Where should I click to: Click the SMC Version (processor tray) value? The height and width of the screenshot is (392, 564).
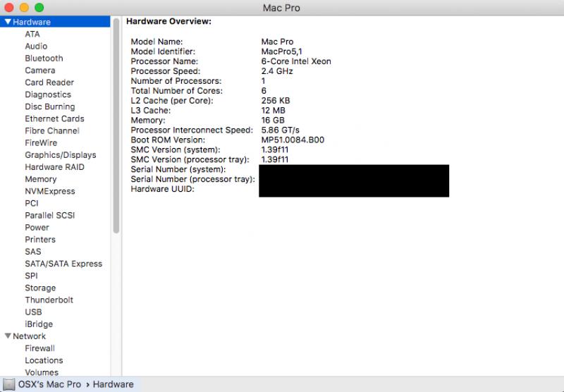(x=275, y=159)
